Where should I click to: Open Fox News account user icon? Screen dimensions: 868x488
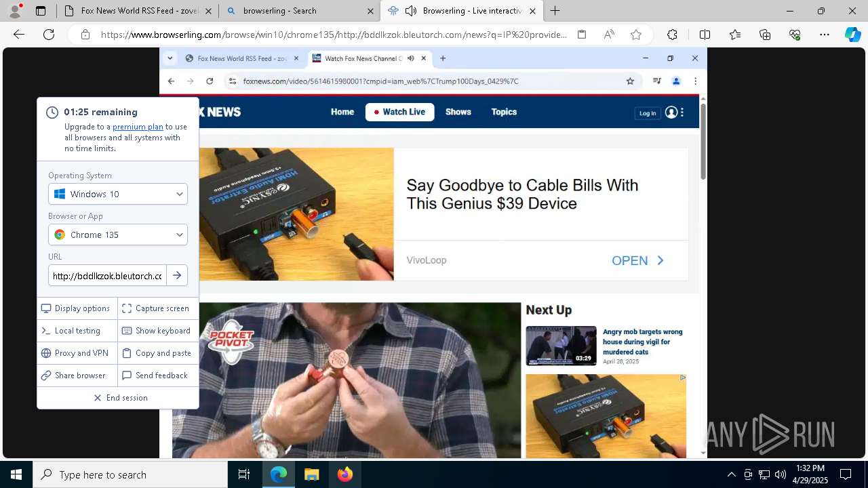pos(671,113)
